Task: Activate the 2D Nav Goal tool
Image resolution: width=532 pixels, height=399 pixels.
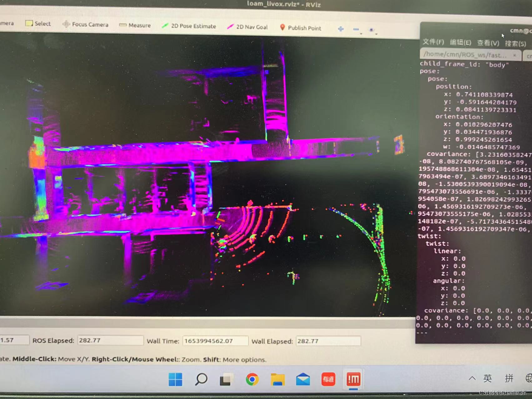Action: [x=248, y=27]
